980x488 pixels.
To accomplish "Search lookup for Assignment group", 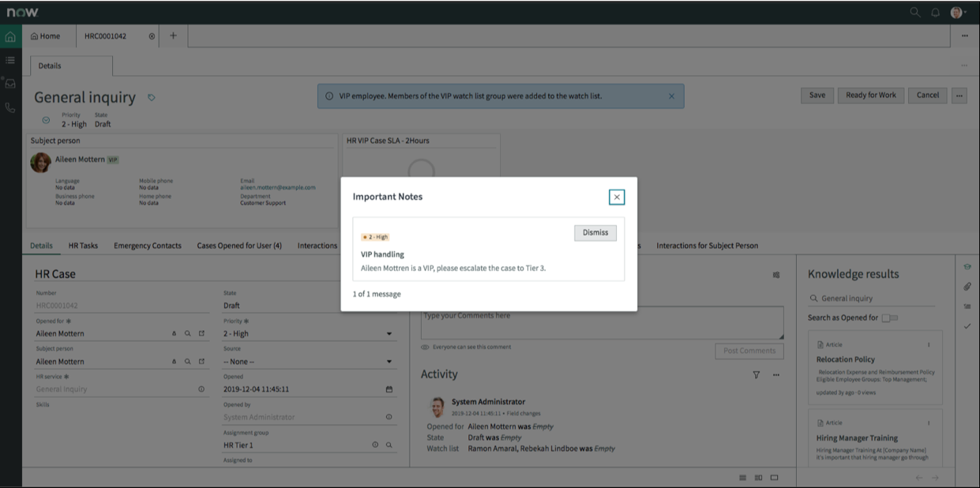I will point(389,445).
